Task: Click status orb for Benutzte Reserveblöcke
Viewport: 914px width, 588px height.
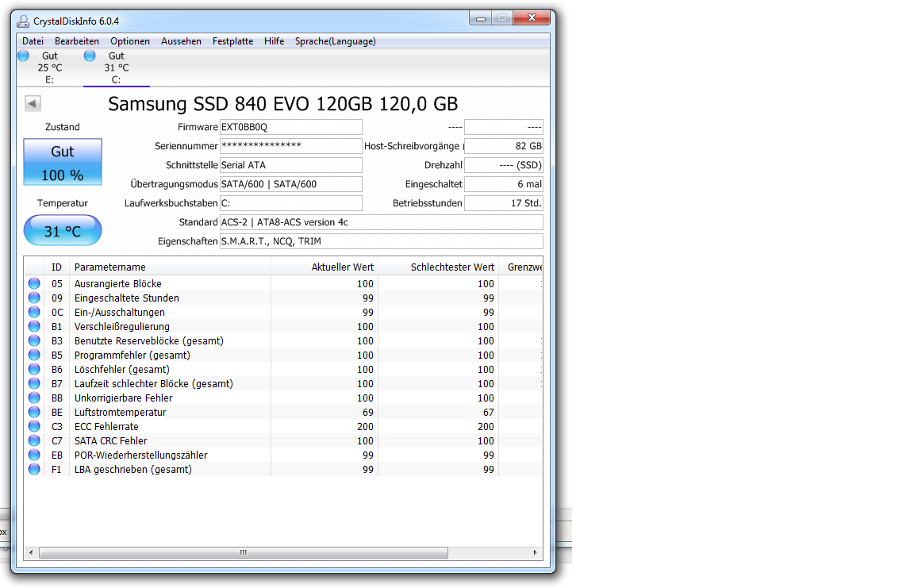Action: coord(34,341)
